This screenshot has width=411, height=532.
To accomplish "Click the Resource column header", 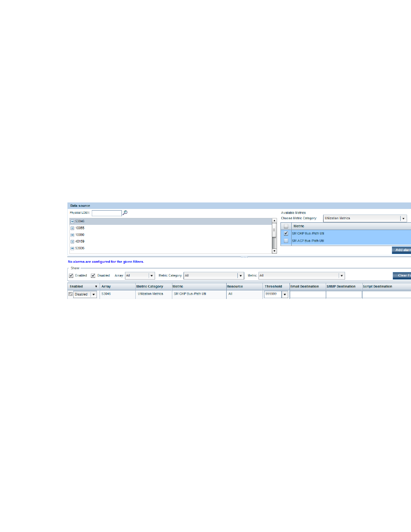I will (x=244, y=286).
